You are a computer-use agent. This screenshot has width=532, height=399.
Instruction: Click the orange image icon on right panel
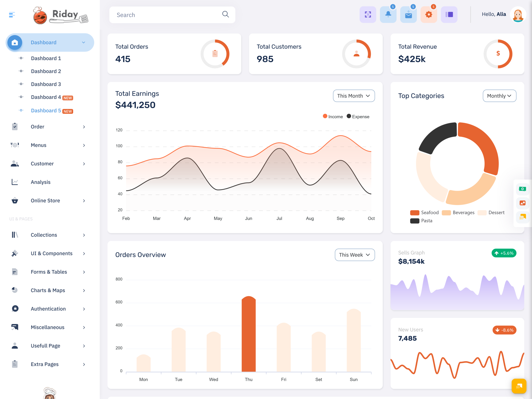pos(522,203)
